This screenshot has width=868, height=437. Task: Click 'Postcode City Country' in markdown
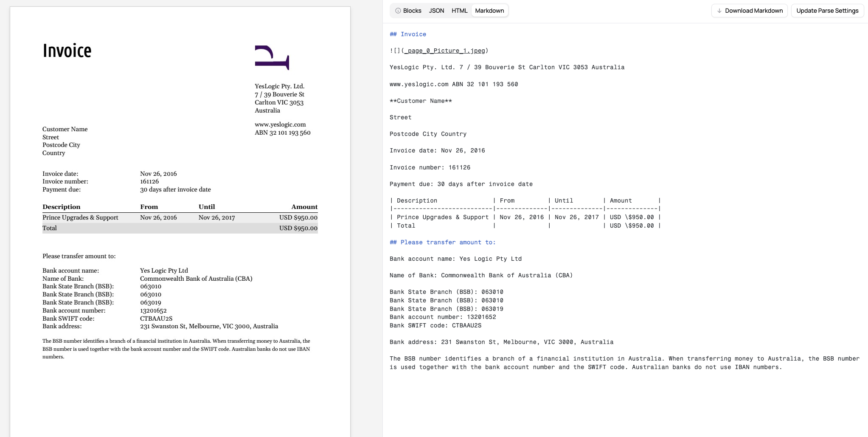point(428,134)
